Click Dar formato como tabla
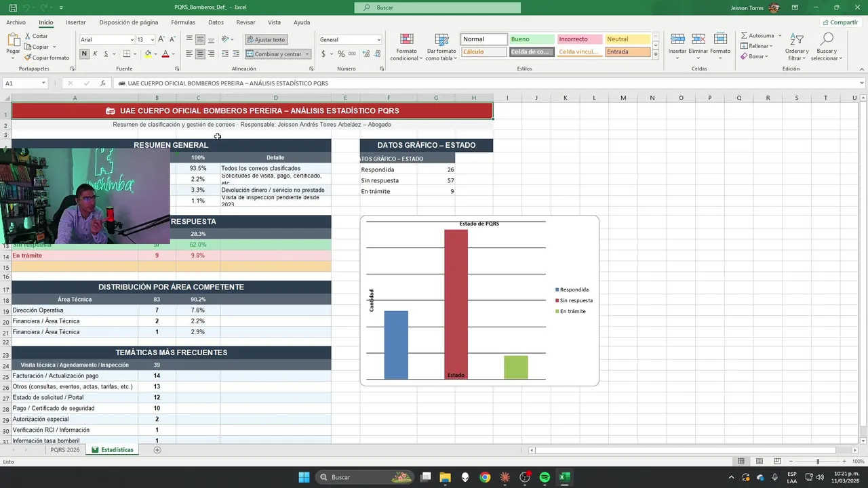Viewport: 868px width, 488px height. (441, 47)
